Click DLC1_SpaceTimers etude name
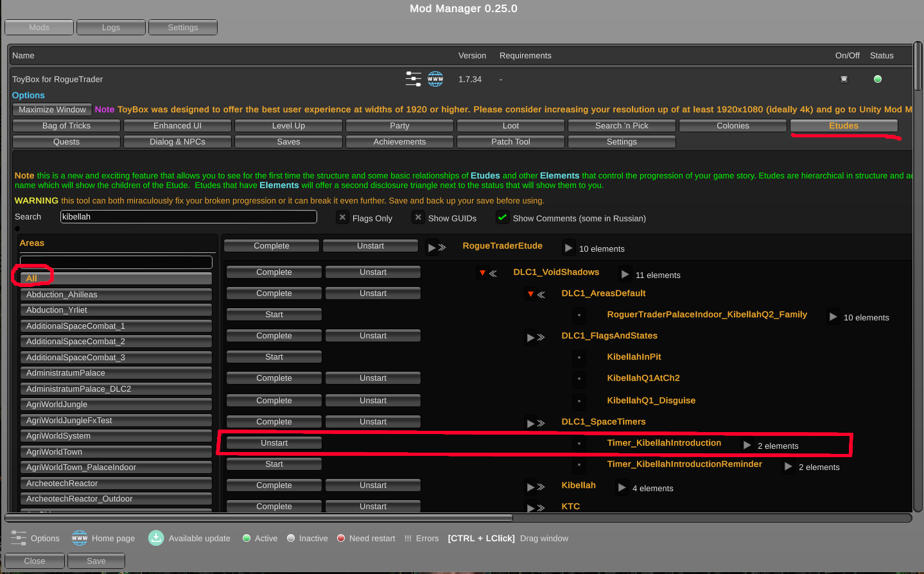Screen dimensions: 924x574 (x=604, y=422)
